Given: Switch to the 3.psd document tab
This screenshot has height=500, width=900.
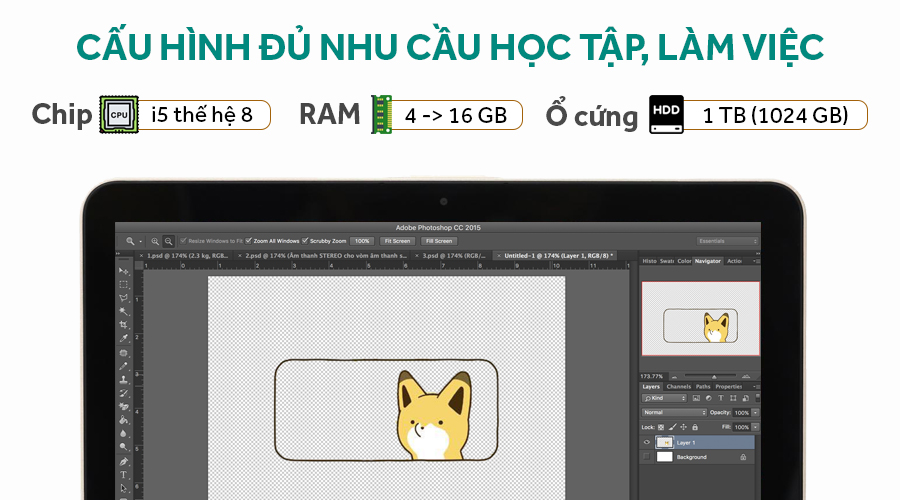Looking at the screenshot, I should [x=453, y=256].
